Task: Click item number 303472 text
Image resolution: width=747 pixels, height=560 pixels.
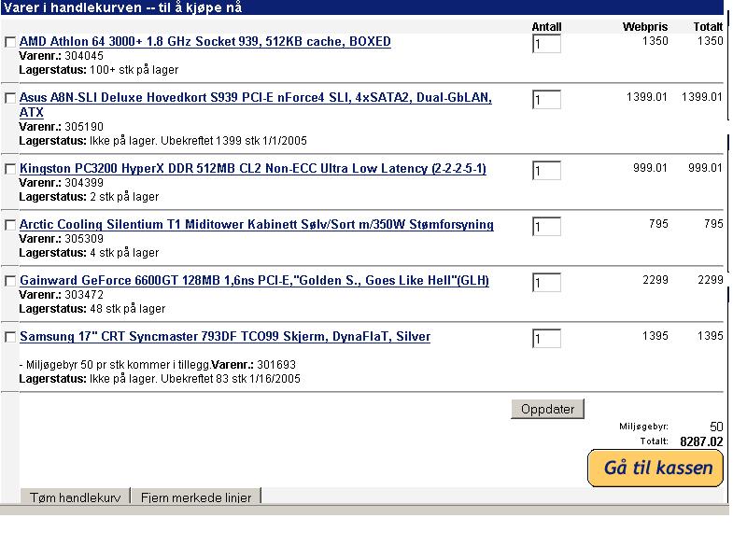Action: click(x=84, y=295)
